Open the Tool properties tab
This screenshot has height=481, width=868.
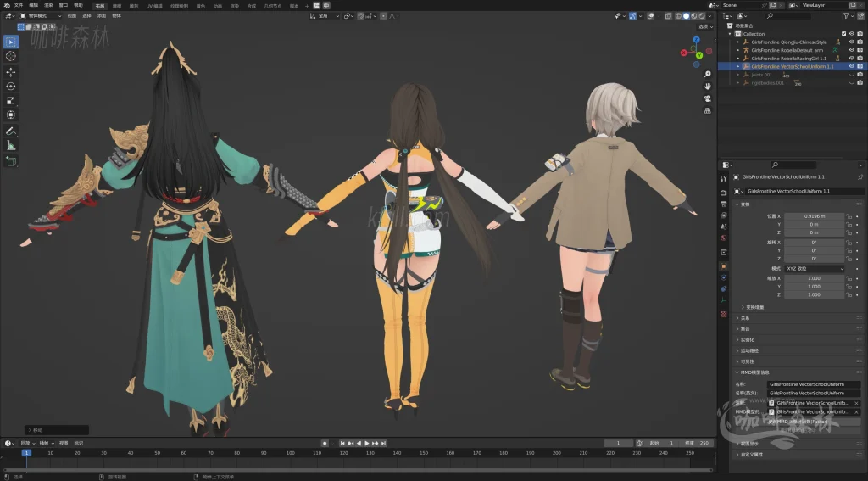pyautogui.click(x=724, y=178)
